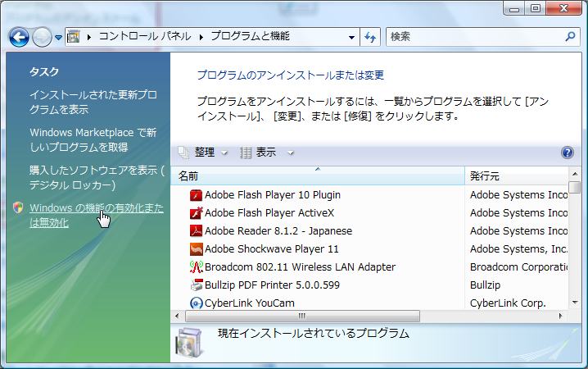Select Adobe Flash Player 10 Plugin icon

pyautogui.click(x=196, y=195)
